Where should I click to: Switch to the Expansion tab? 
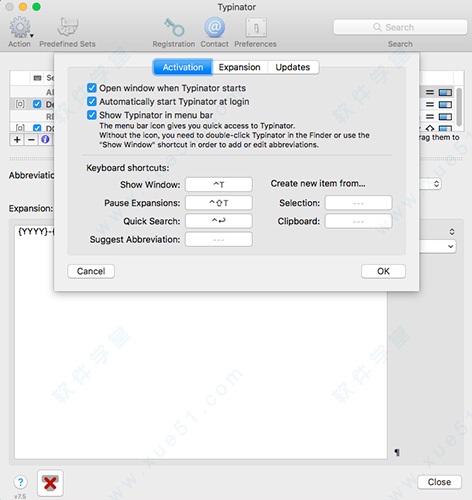click(x=239, y=67)
